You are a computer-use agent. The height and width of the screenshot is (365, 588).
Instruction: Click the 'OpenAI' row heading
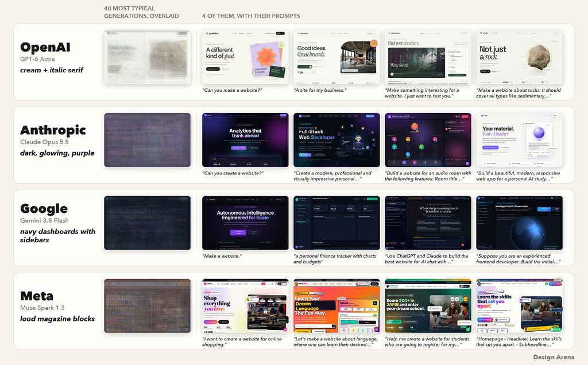45,47
